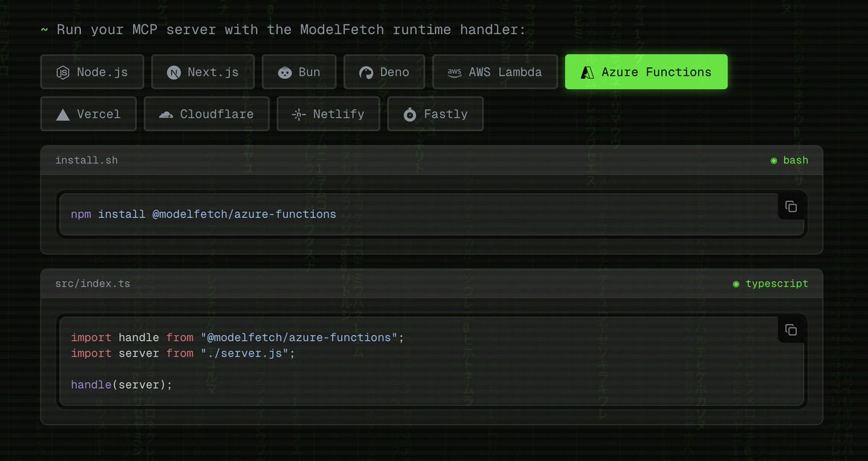Open the Deno runtime tab
The height and width of the screenshot is (461, 868).
point(384,72)
